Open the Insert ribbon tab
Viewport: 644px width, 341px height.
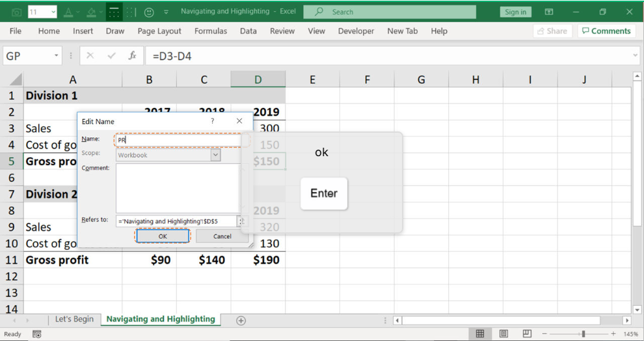(x=83, y=31)
